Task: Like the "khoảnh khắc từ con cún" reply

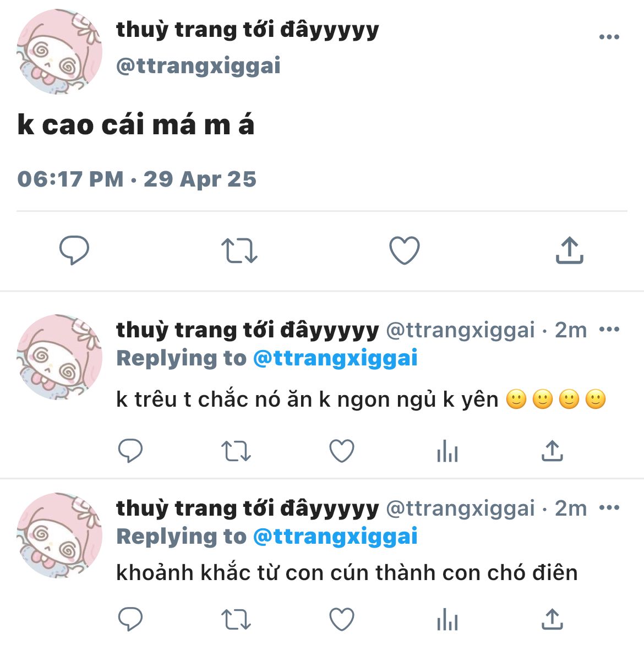Action: pyautogui.click(x=342, y=619)
